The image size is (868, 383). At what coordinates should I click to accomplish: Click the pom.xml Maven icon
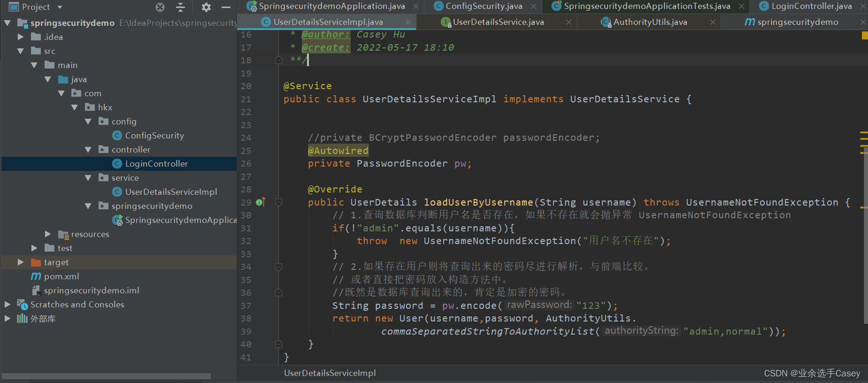pyautogui.click(x=36, y=276)
